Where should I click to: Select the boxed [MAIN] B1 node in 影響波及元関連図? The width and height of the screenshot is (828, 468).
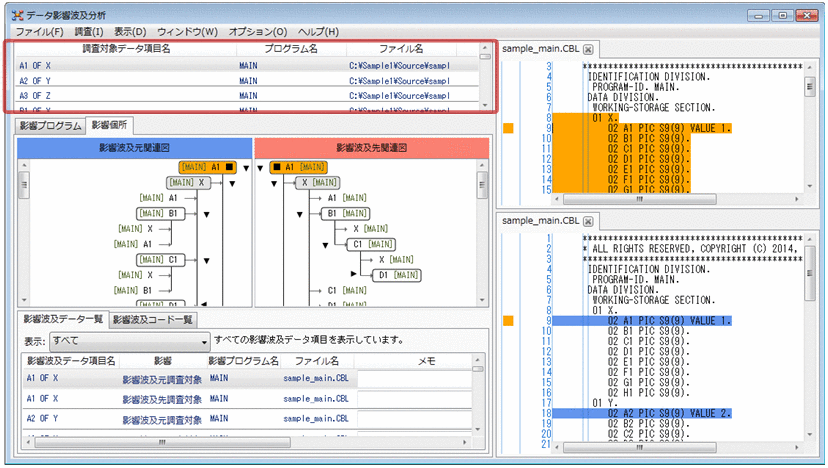pos(161,213)
